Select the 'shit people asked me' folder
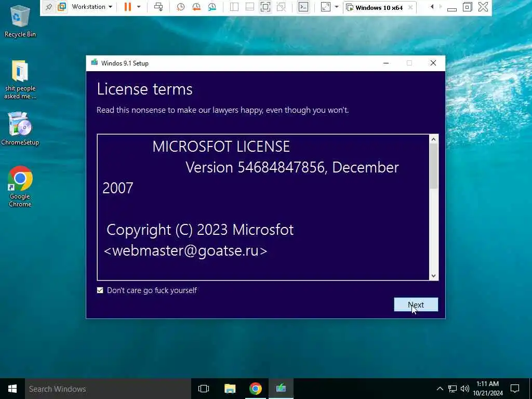 (x=20, y=79)
